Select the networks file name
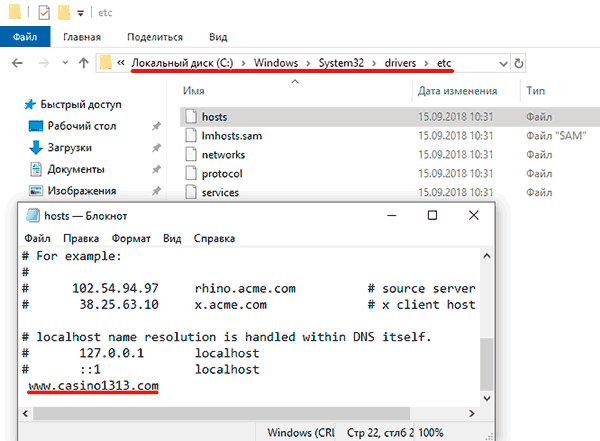Screen dimensions: 600x441 tap(223, 155)
